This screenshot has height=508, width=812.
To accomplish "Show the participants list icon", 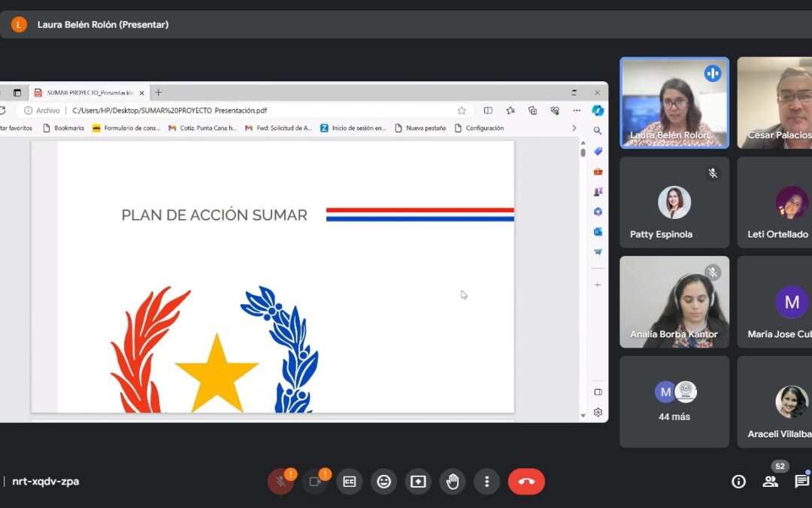I will (770, 482).
